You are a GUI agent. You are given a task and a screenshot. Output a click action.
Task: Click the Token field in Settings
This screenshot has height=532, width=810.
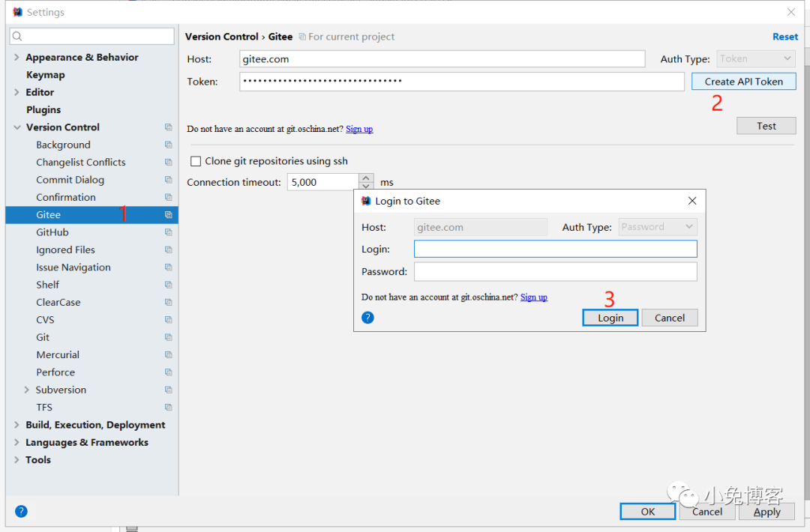pos(462,82)
